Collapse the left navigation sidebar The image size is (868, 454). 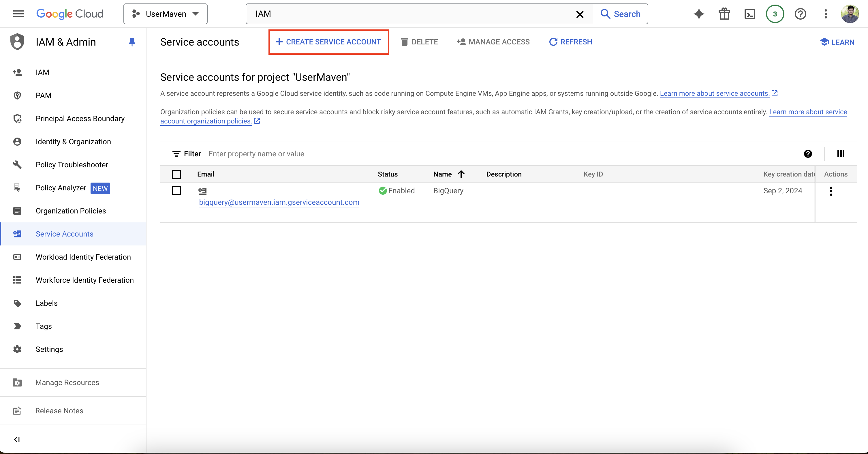(17, 439)
